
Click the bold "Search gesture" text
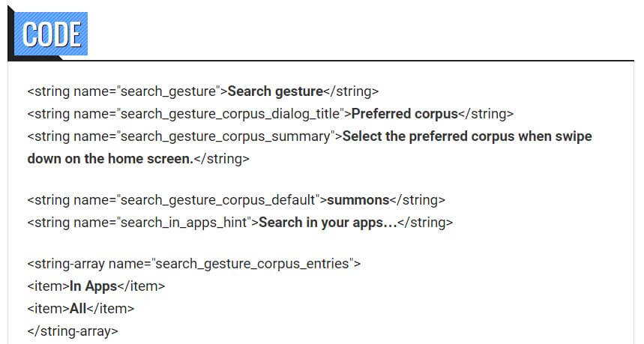pos(274,91)
